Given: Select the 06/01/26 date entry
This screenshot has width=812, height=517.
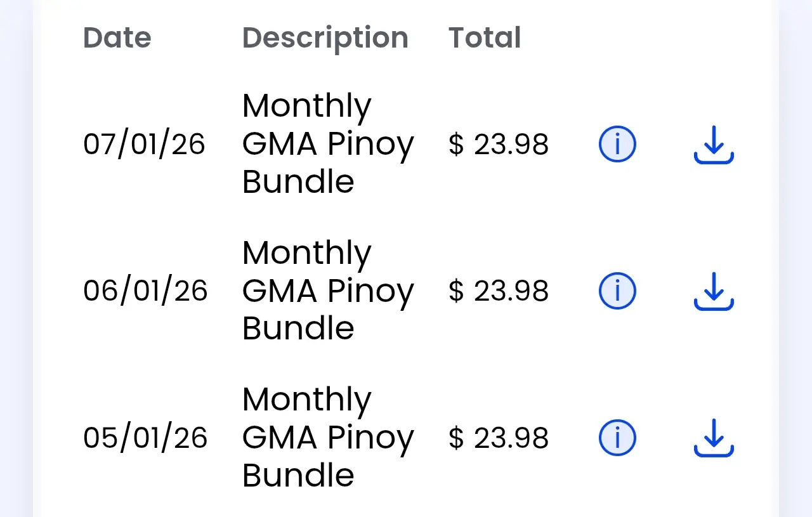Looking at the screenshot, I should click(145, 291).
